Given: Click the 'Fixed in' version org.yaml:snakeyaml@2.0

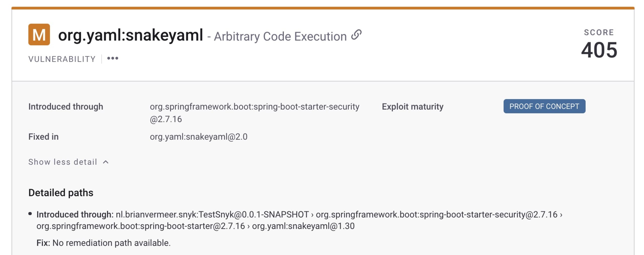Looking at the screenshot, I should [x=198, y=137].
